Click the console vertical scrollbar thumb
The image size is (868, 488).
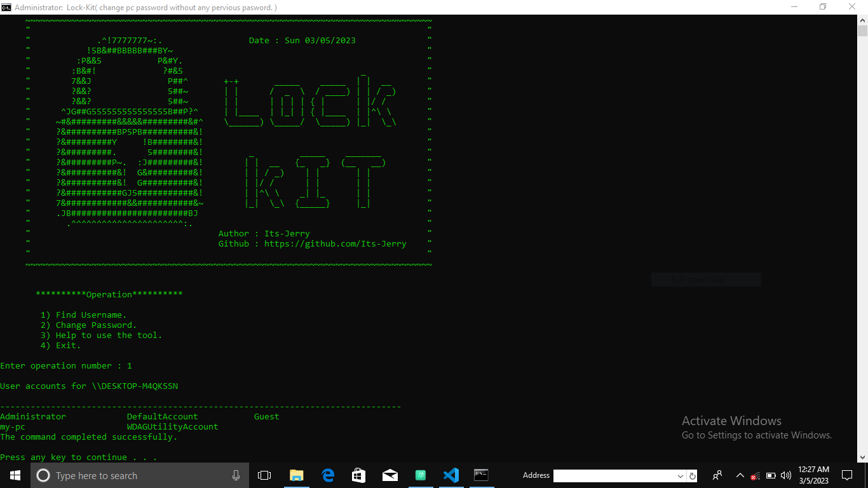pos(862,31)
